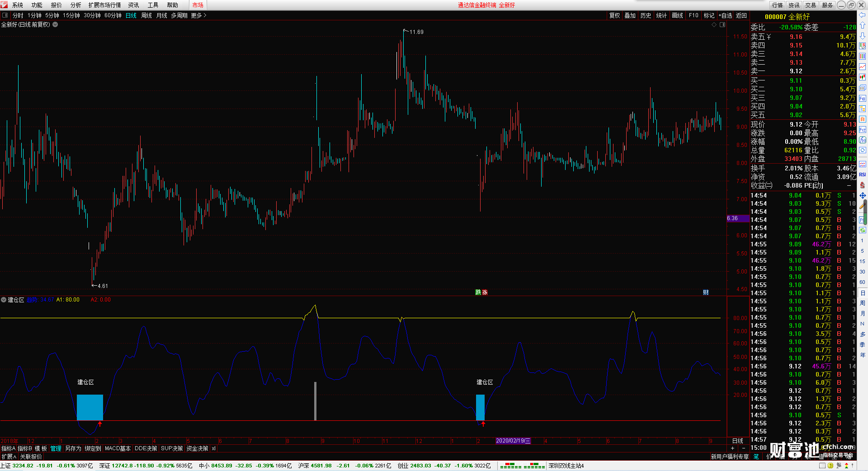Image resolution: width=868 pixels, height=471 pixels.
Task: Switch chart period to 60分钟
Action: (x=113, y=15)
